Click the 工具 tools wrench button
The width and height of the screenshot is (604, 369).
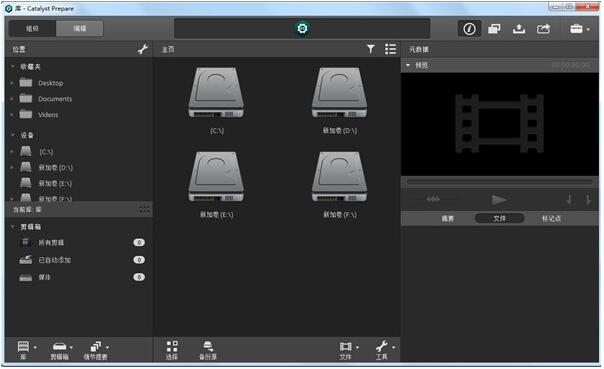tap(382, 350)
